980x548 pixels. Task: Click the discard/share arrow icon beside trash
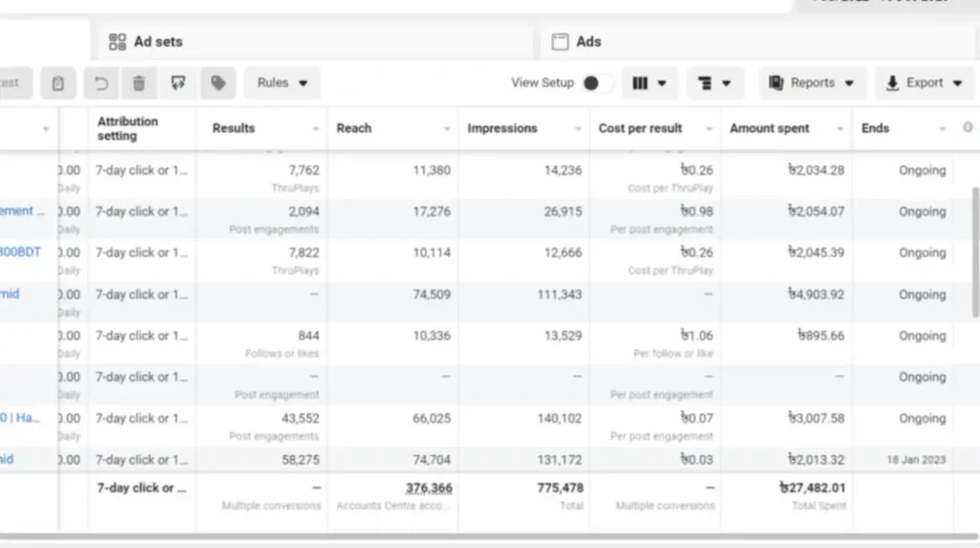point(178,83)
